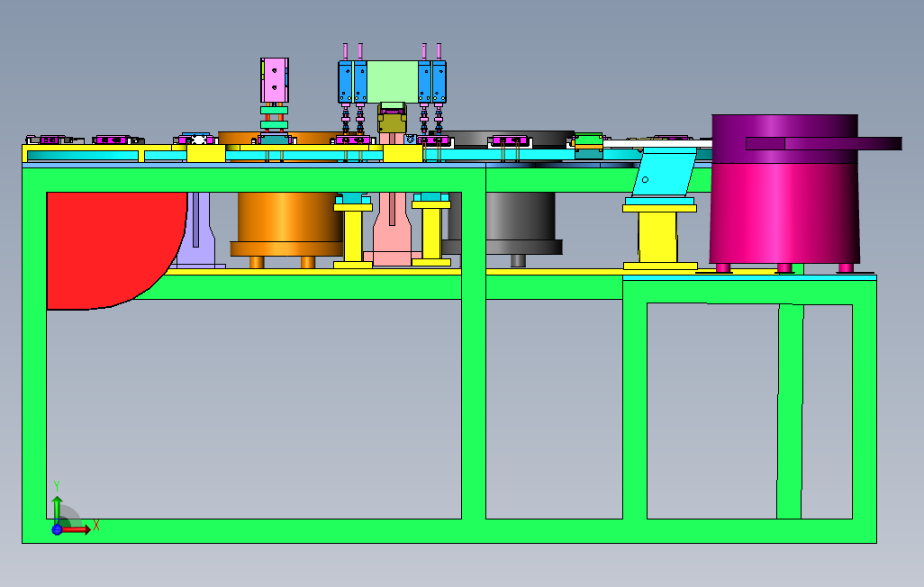The width and height of the screenshot is (924, 587).
Task: Pick the thin green vertical strut under feeder
Action: 790,411
